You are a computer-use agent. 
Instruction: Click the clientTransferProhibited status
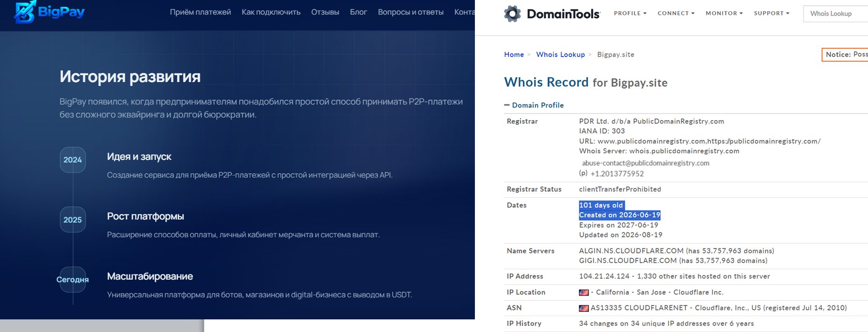tap(620, 189)
